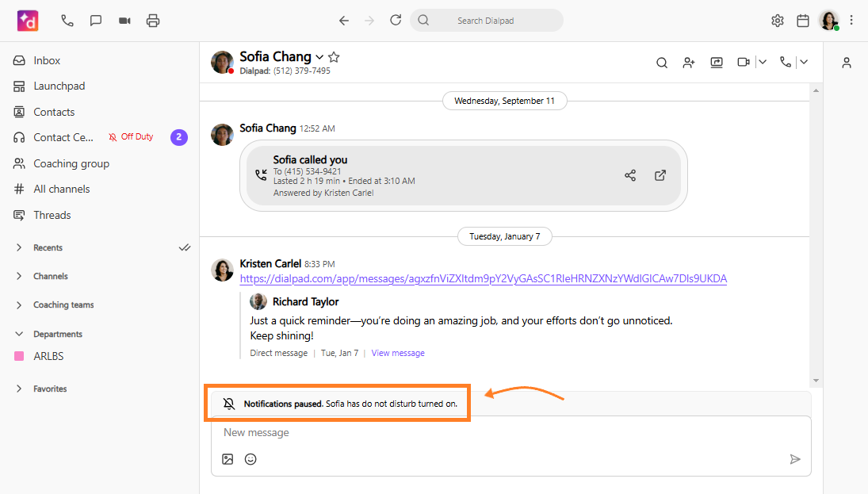Toggle the Off Duty status
Screen dimensions: 868x494
tap(131, 137)
